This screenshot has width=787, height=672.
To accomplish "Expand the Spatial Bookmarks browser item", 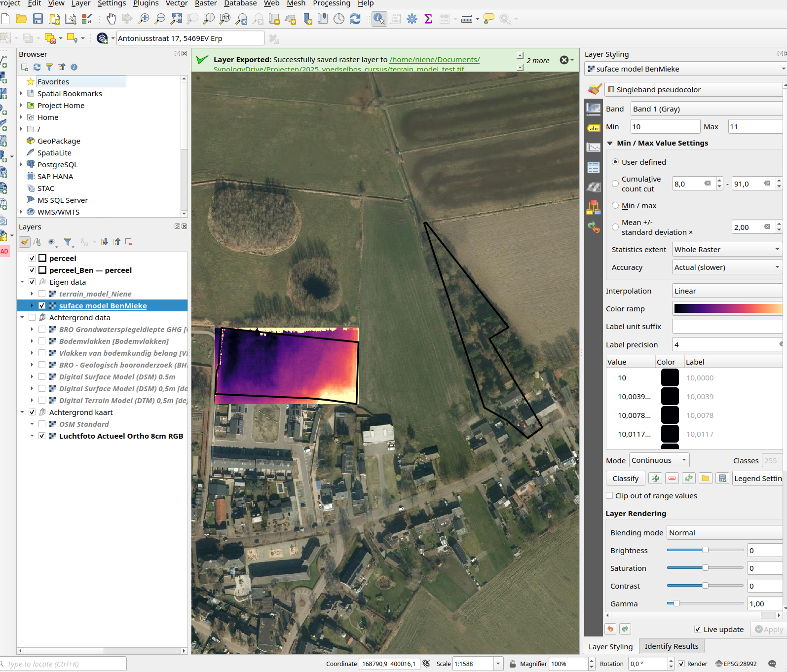I will pyautogui.click(x=21, y=94).
